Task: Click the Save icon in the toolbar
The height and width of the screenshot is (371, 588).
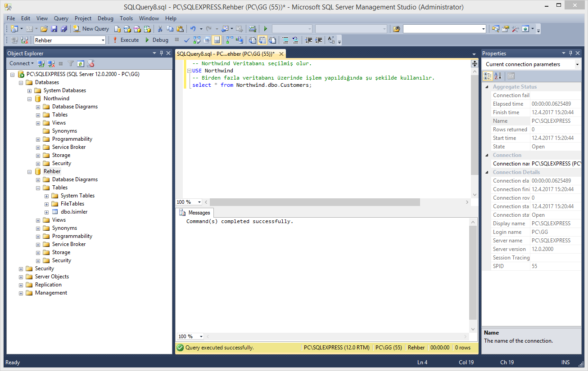Action: [x=54, y=28]
